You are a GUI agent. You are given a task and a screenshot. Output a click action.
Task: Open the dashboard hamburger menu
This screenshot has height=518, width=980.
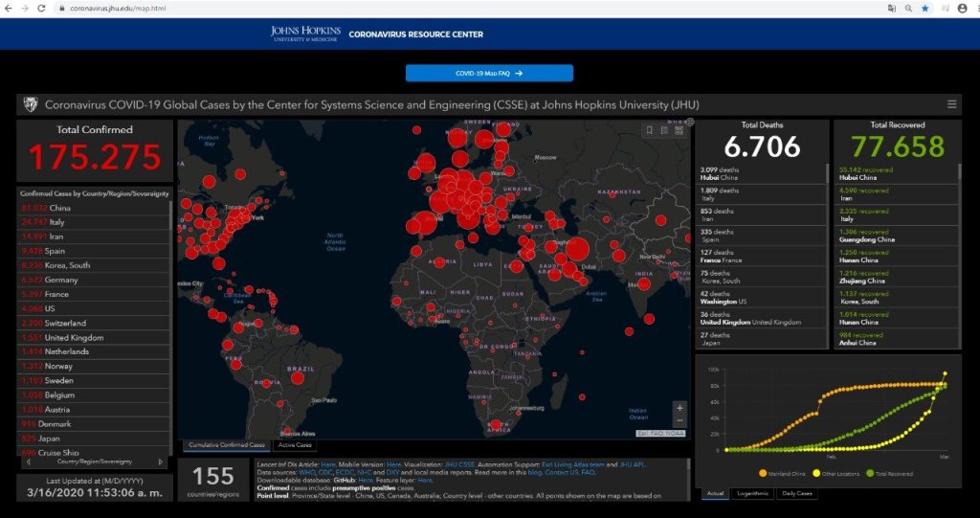tap(951, 104)
